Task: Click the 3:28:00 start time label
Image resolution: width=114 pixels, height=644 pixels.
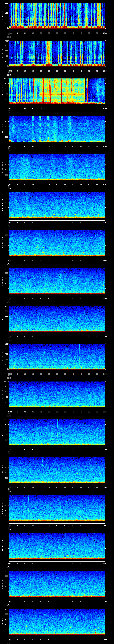Action: click(x=9, y=563)
